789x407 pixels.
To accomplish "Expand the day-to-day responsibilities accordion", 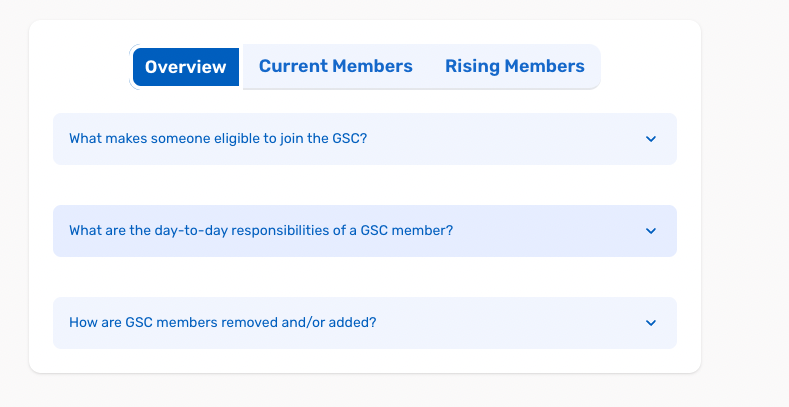I will coord(364,231).
